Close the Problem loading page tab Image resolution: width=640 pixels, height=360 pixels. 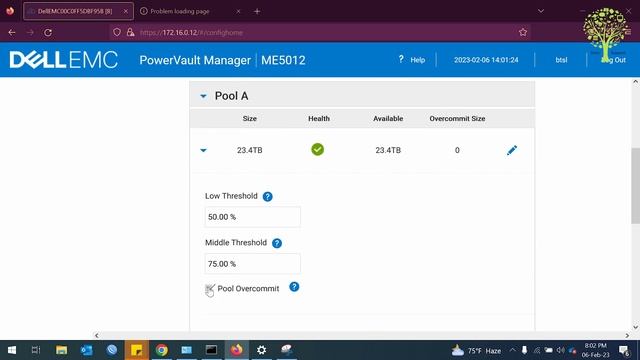pos(238,11)
